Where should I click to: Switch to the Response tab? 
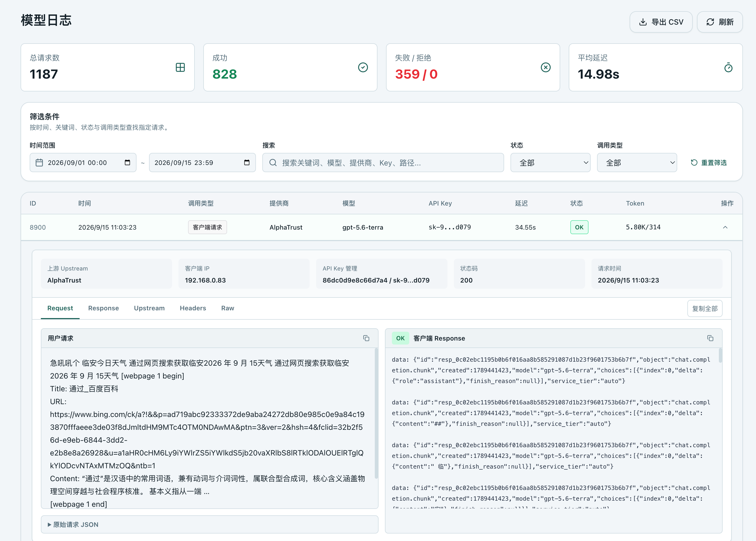pyautogui.click(x=104, y=308)
